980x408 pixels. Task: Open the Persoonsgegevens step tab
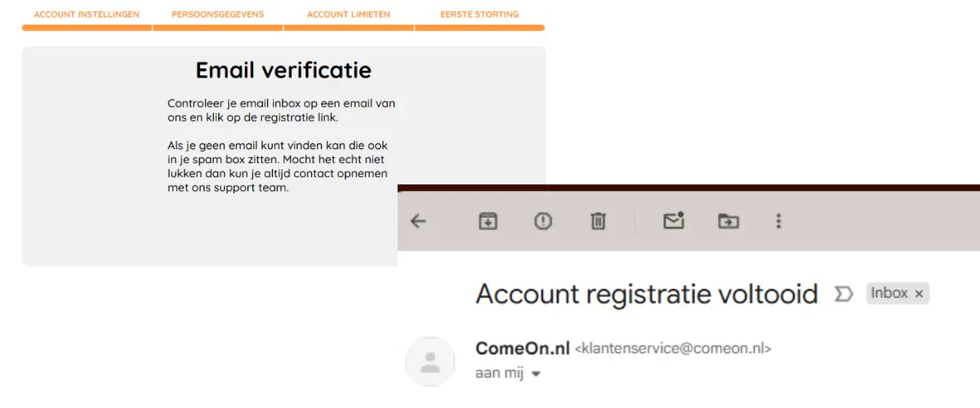pyautogui.click(x=218, y=15)
